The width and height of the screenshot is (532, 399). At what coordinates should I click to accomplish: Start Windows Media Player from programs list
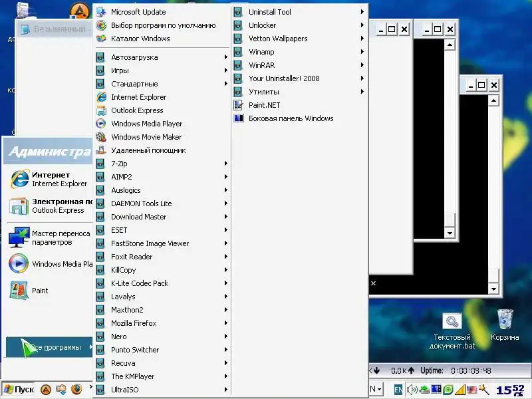pyautogui.click(x=101, y=124)
